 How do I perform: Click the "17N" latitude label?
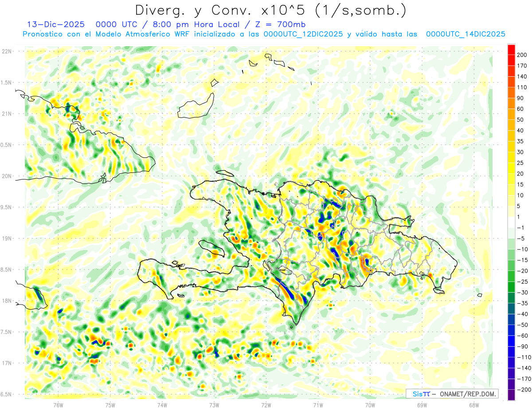7,363
